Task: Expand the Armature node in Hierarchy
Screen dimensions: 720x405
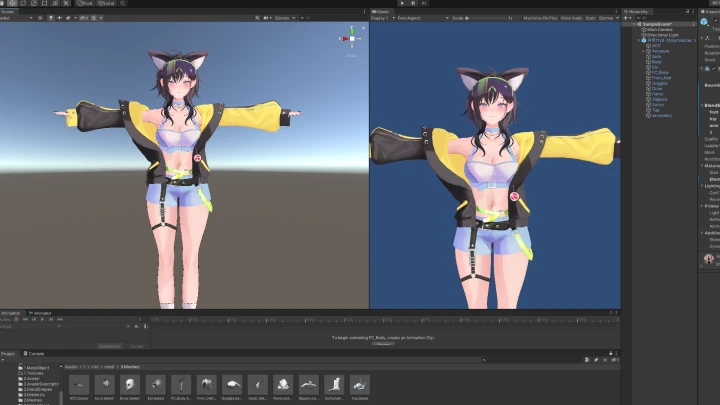Action: [x=644, y=51]
